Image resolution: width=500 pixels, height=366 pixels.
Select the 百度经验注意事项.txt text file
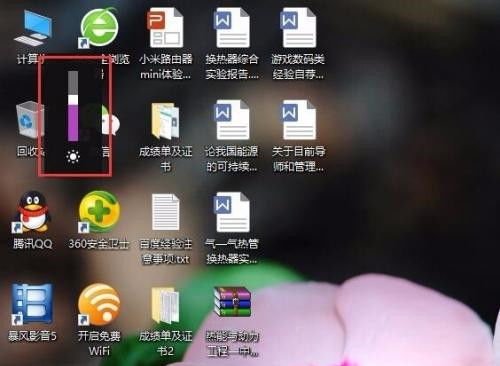click(165, 213)
